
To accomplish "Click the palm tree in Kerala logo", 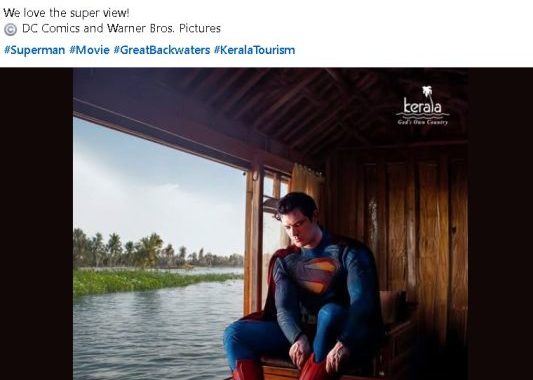I will (427, 91).
